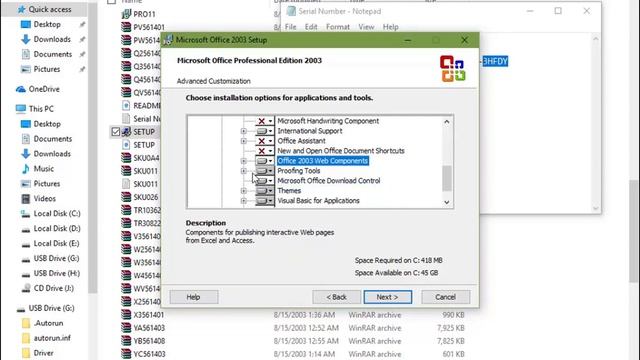The height and width of the screenshot is (360, 640).
Task: Expand the International Support tree node
Action: point(244,131)
